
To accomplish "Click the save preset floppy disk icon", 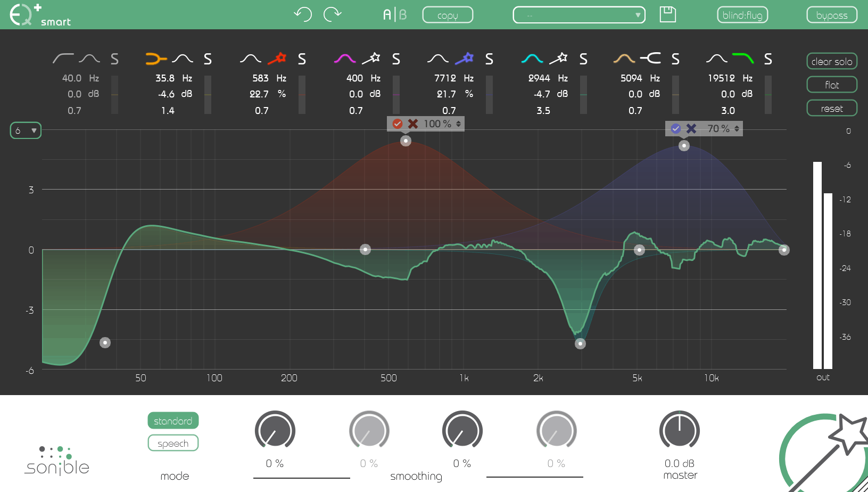I will [x=668, y=14].
